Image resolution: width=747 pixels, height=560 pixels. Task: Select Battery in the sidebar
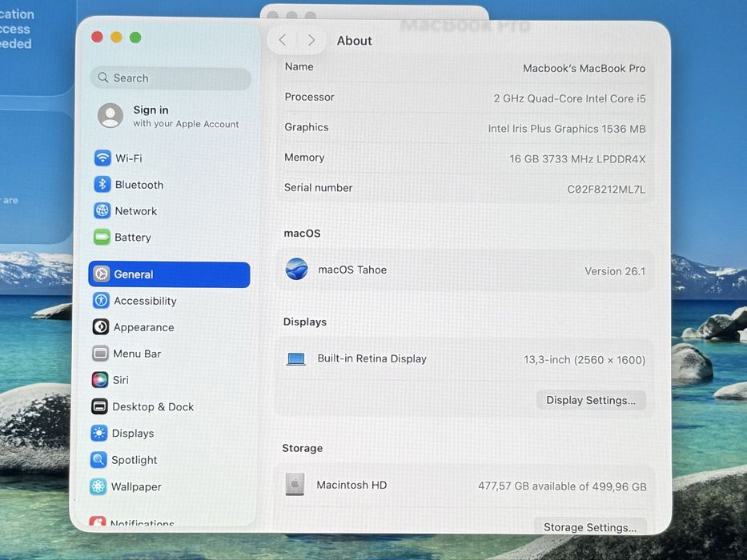click(169, 237)
